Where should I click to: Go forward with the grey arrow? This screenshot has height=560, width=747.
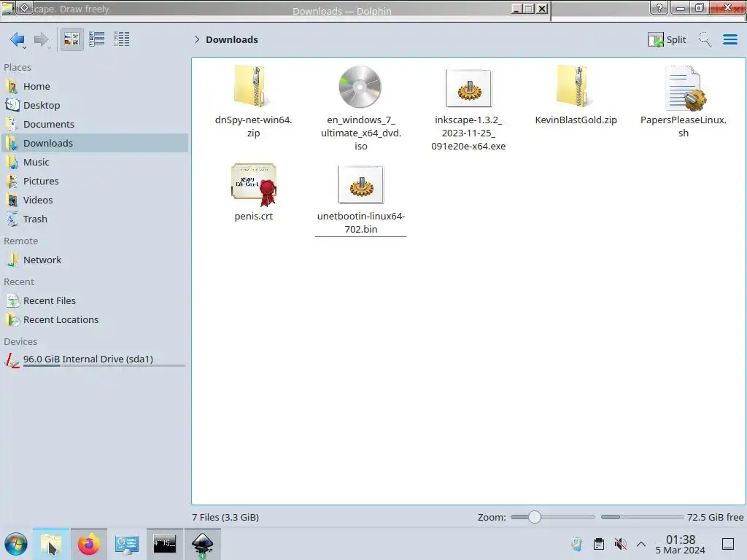click(42, 39)
